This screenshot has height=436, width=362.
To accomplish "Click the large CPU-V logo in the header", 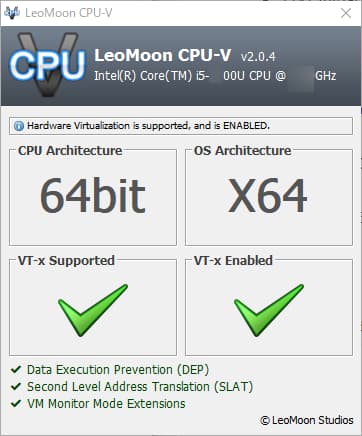I will point(47,65).
